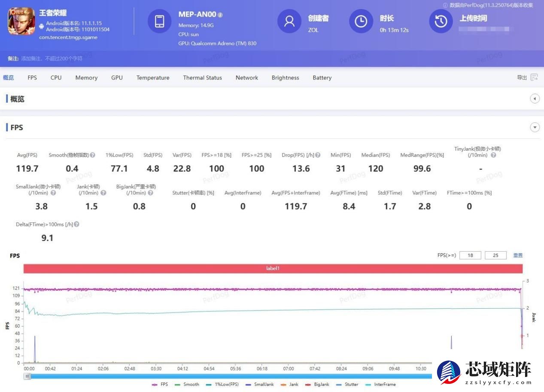544x392 pixels.
Task: Click the help icon next to Drop(FPS)
Action: tap(318, 155)
